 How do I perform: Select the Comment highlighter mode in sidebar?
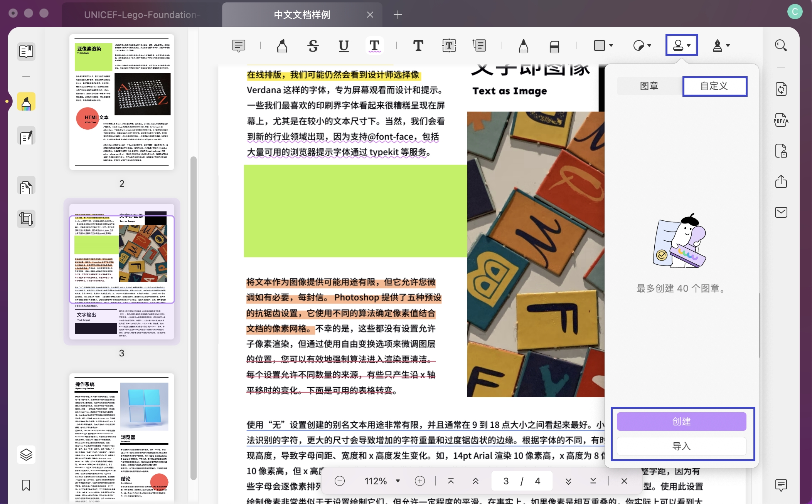[26, 102]
